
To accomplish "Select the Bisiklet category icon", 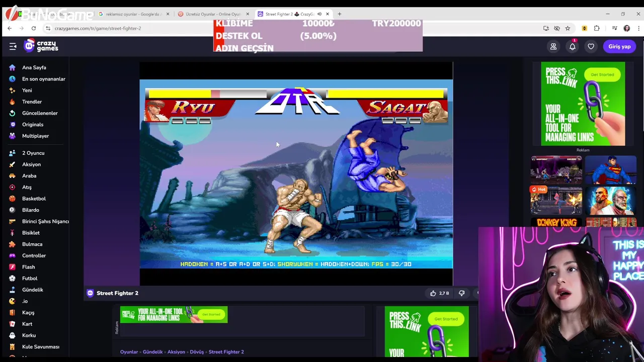I will click(12, 233).
